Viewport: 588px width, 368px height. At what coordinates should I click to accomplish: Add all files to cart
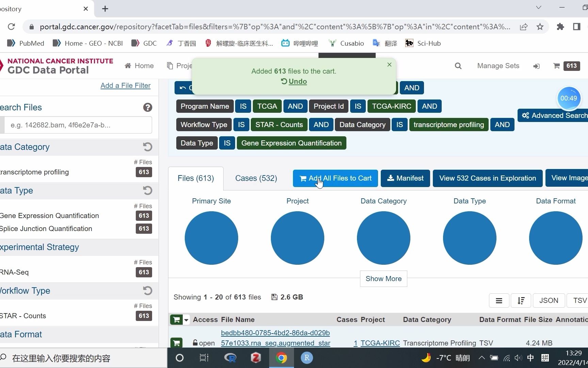pyautogui.click(x=335, y=178)
